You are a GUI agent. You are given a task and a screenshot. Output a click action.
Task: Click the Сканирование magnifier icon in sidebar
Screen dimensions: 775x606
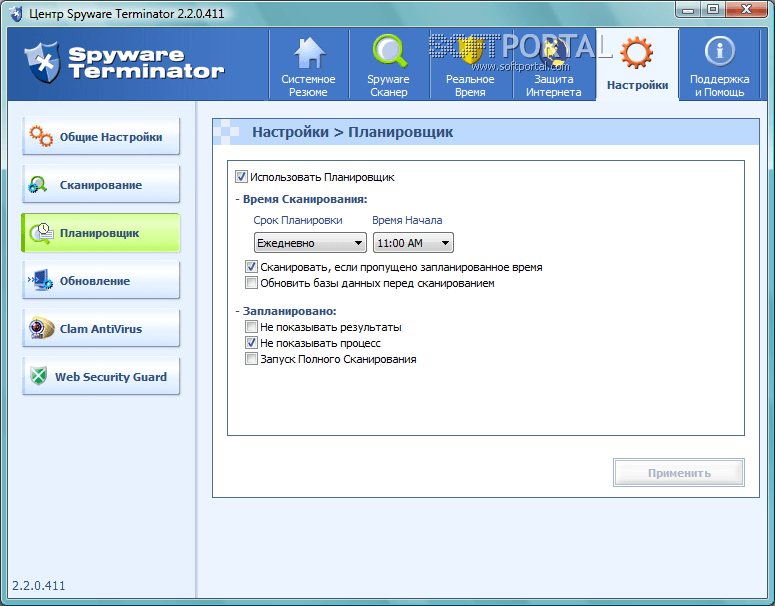click(x=38, y=185)
